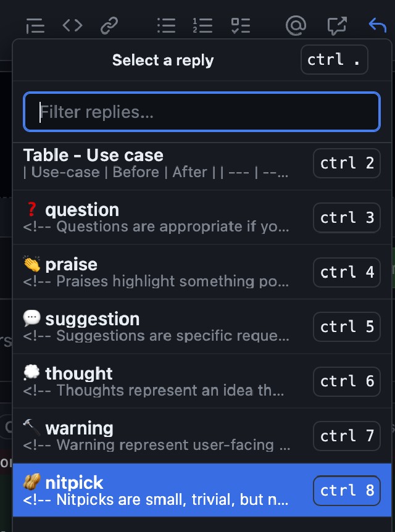Viewport: 395px width, 532px height.
Task: Choose the thought saved reply
Action: 202,381
